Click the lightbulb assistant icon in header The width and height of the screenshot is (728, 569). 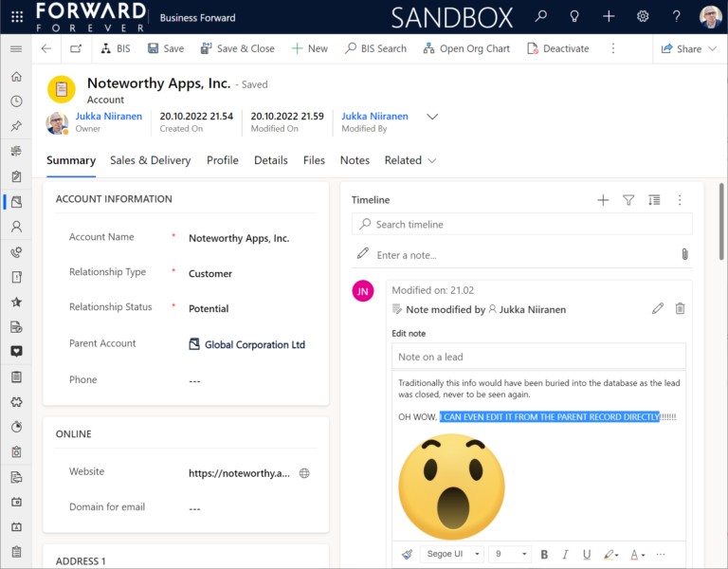[x=574, y=16]
